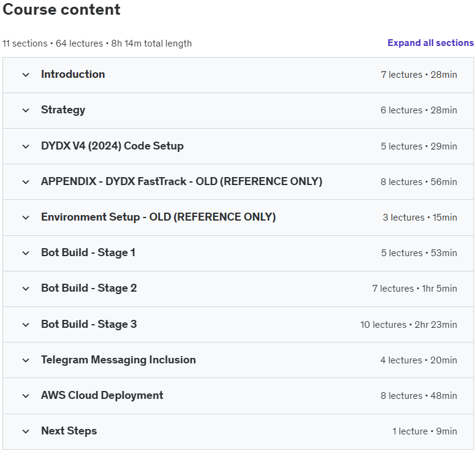This screenshot has height=451, width=476.
Task: Click the Expand all sections link
Action: pos(431,43)
